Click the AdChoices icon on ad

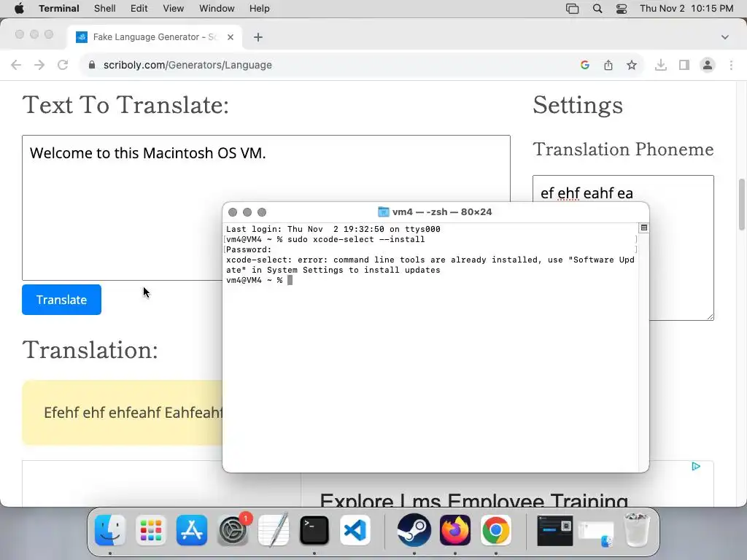(x=696, y=467)
